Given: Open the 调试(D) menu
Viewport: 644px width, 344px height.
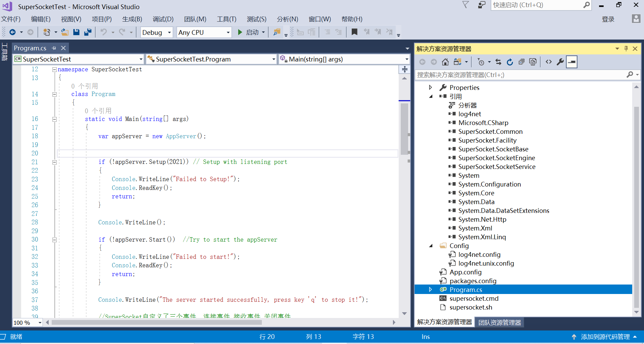Looking at the screenshot, I should coord(163,19).
